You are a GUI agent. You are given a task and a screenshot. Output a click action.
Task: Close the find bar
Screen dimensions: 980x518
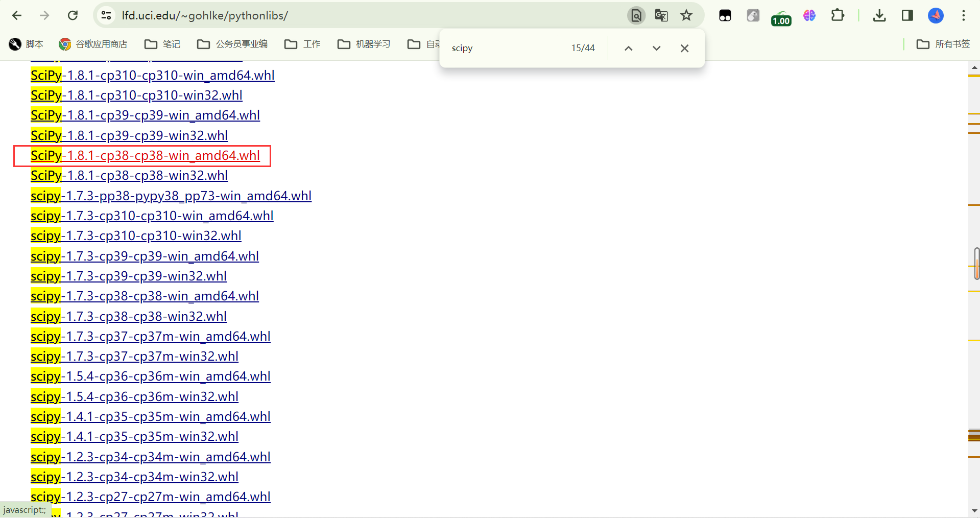[685, 48]
